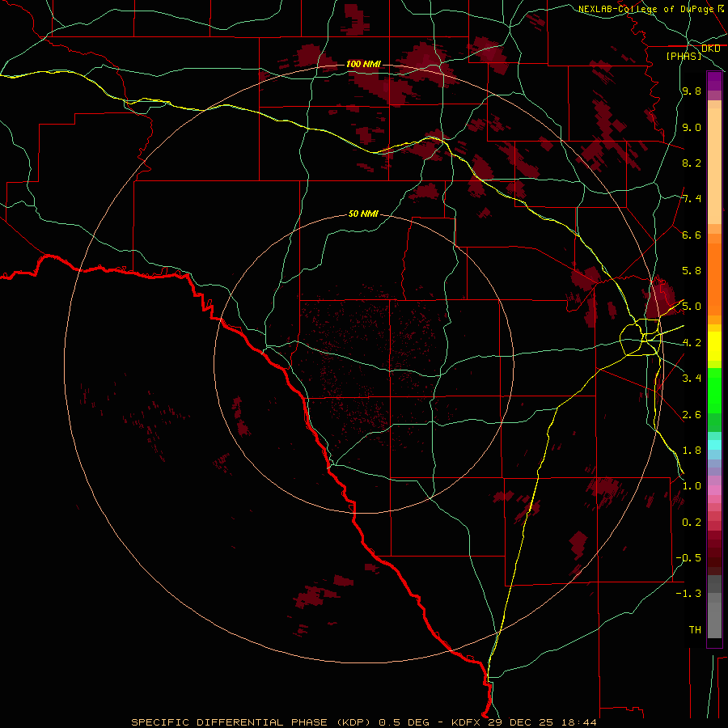Click the 2.6 value on color scale
Screen dimensions: 728x728
(x=692, y=415)
